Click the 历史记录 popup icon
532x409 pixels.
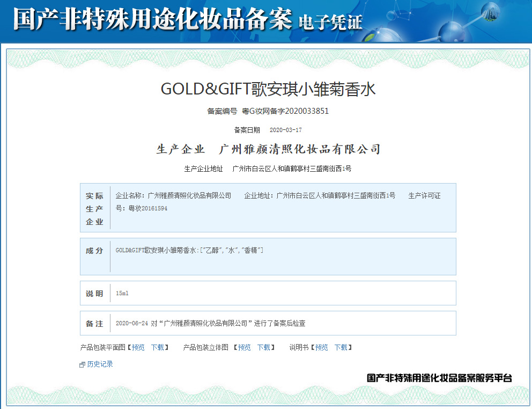[x=82, y=365]
